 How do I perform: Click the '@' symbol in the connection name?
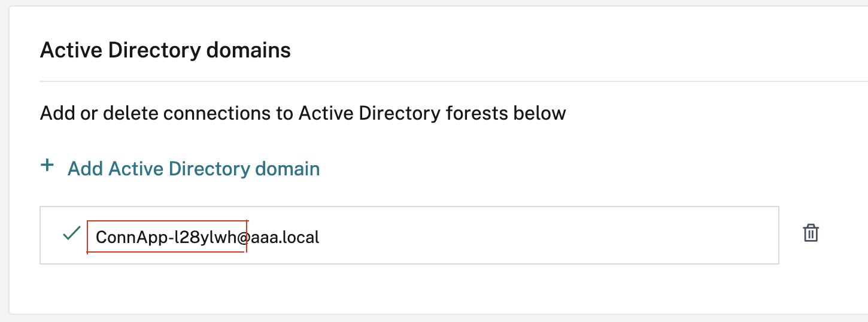click(x=243, y=238)
